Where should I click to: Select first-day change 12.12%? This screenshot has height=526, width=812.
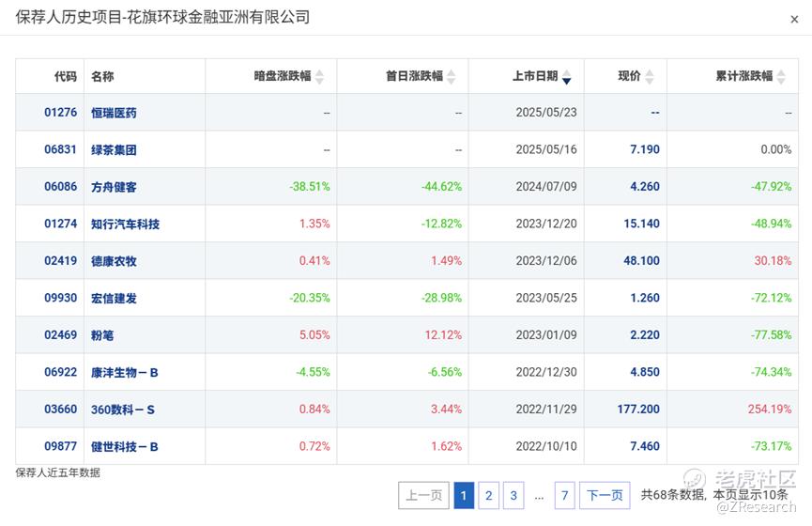pyautogui.click(x=443, y=334)
